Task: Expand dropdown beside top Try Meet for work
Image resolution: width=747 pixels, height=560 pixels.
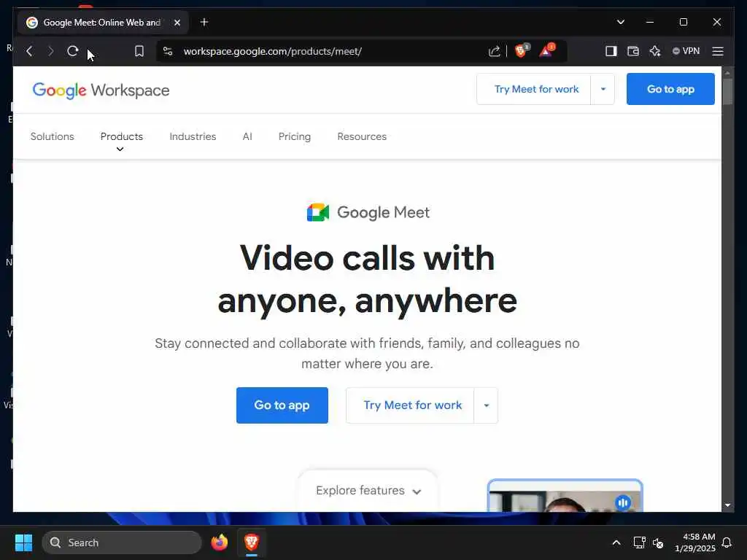Action: [x=603, y=89]
